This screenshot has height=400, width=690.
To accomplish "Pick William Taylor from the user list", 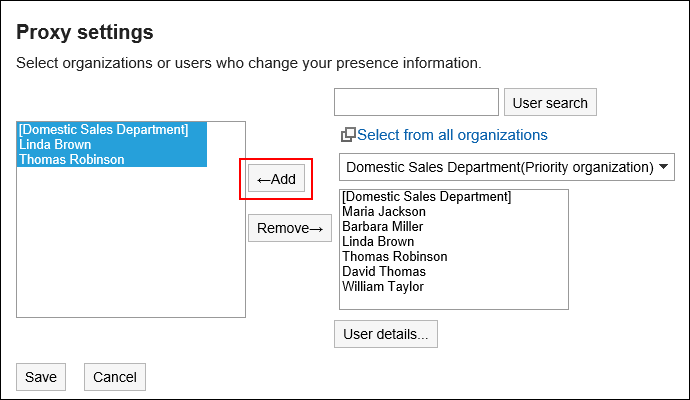I will tap(383, 286).
